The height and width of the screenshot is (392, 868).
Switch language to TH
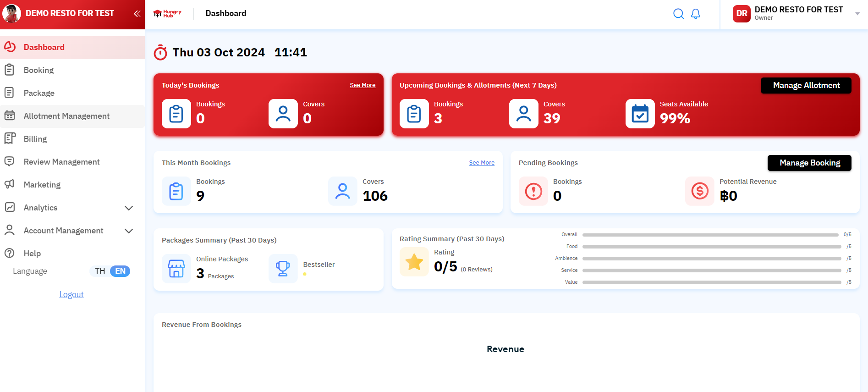(x=100, y=271)
